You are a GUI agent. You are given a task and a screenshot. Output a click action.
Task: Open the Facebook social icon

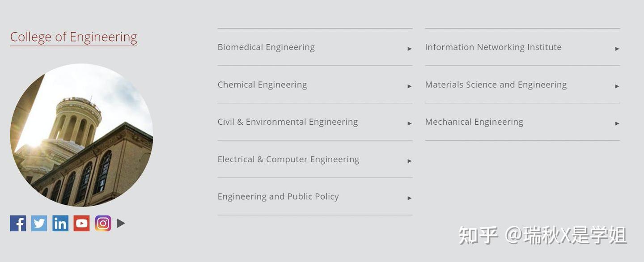coord(18,223)
